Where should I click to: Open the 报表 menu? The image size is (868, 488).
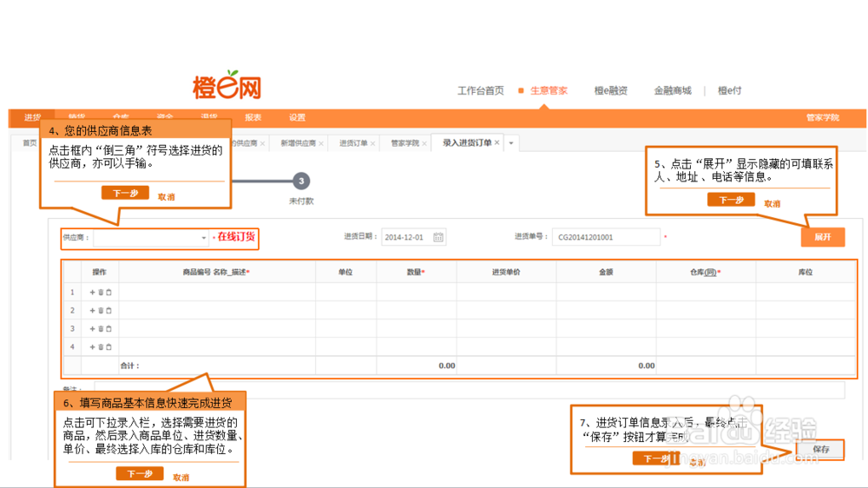[253, 117]
